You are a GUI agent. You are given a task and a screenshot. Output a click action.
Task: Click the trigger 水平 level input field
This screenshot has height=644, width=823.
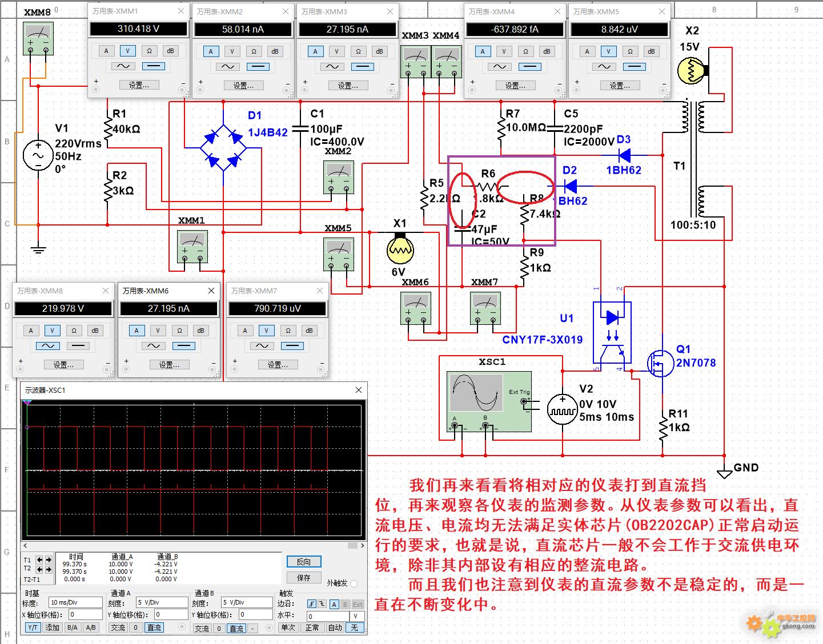(x=327, y=616)
